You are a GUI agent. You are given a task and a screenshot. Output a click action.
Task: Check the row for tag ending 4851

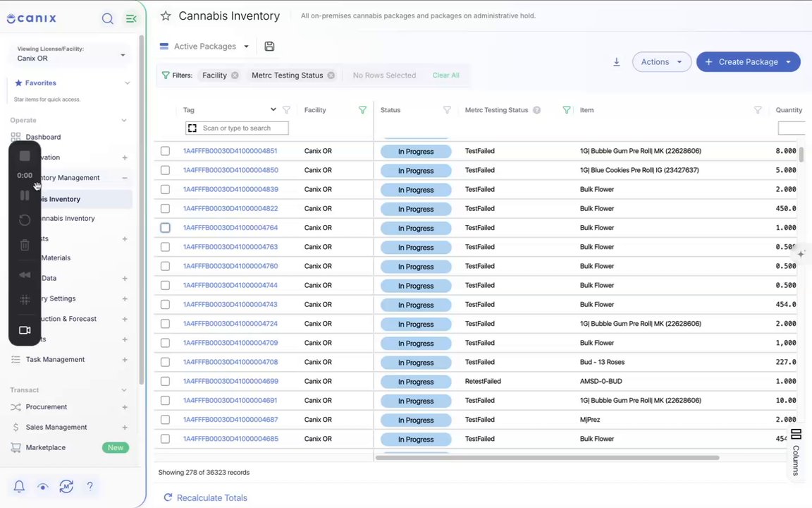165,151
